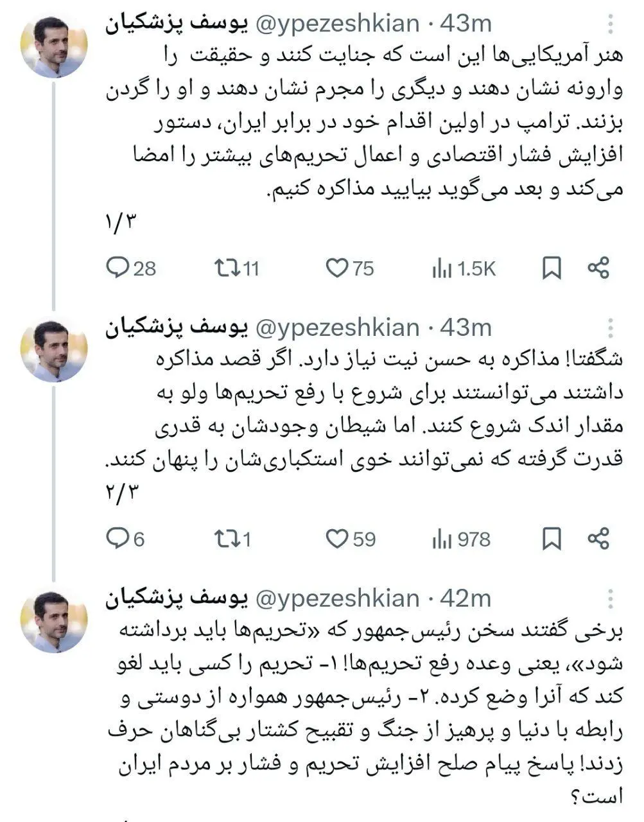Reply to the second tweet showing 6 replies

[121, 540]
